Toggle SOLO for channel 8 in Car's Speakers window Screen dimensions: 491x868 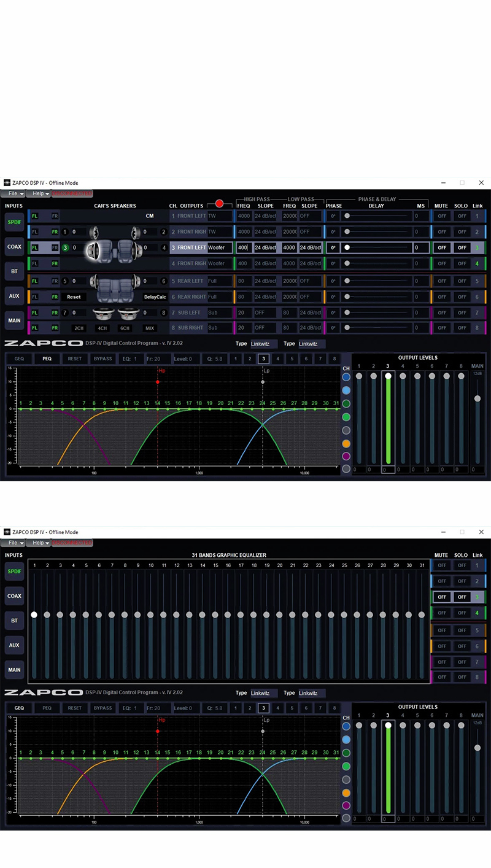coord(462,328)
